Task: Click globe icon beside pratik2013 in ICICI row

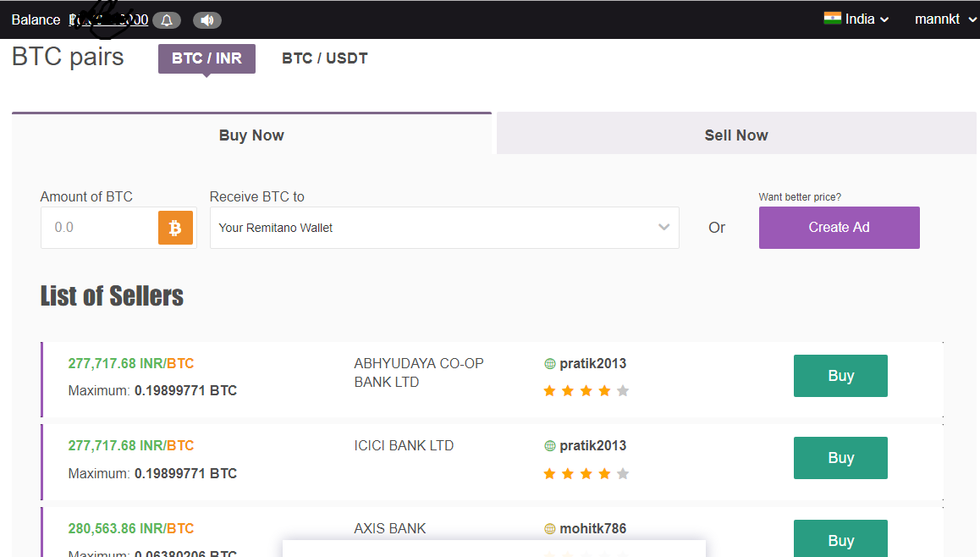Action: (550, 446)
